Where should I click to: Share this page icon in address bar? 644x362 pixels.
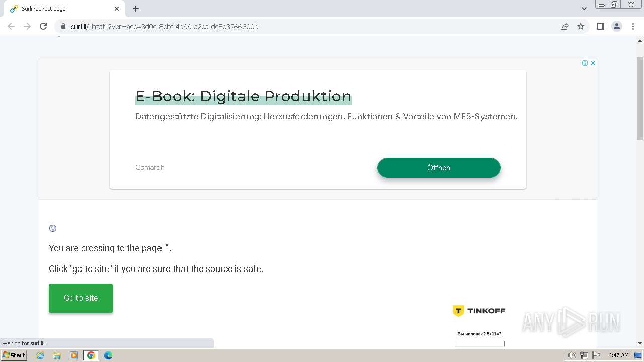coord(565,26)
